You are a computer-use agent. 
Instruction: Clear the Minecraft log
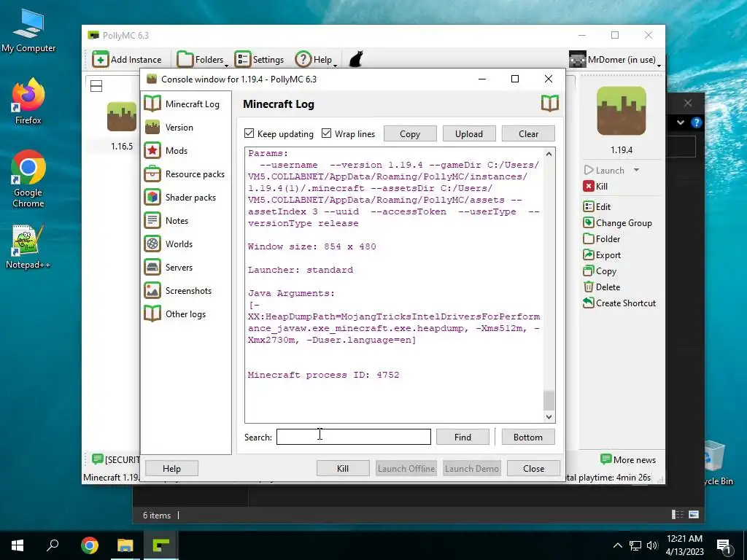point(528,134)
